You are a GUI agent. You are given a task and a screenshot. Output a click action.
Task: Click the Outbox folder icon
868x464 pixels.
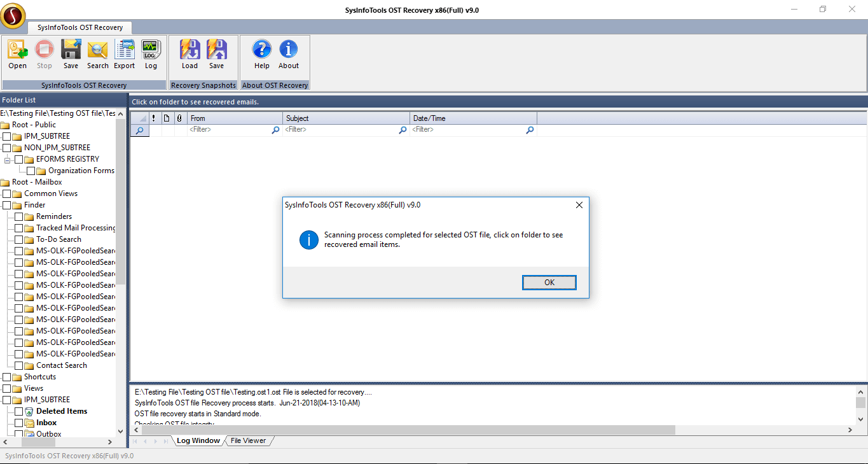coord(29,434)
